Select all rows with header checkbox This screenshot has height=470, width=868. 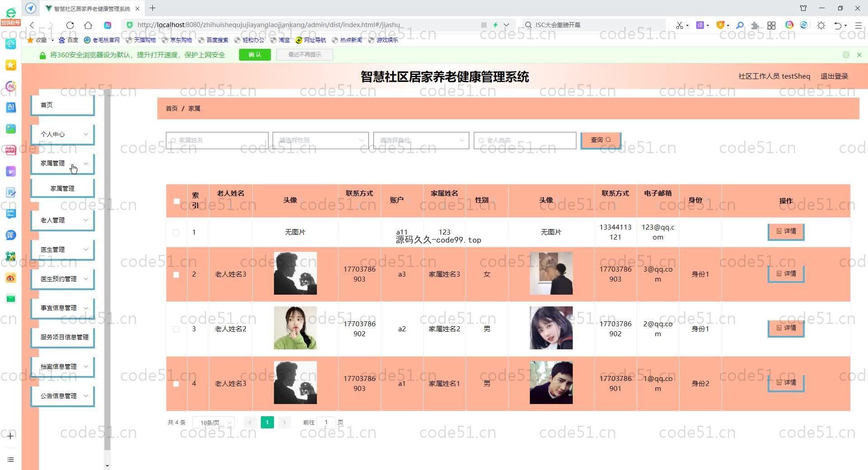coord(177,201)
